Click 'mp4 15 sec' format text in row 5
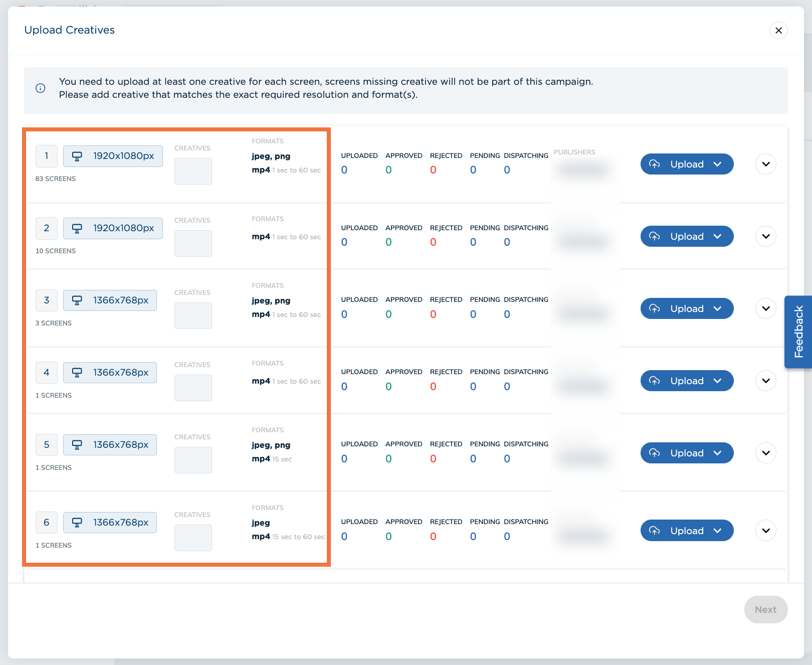 pyautogui.click(x=272, y=458)
